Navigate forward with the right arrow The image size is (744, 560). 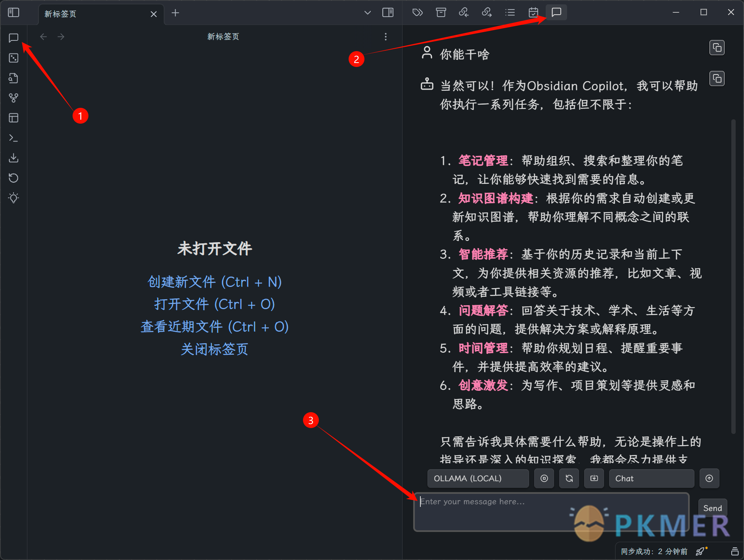(x=61, y=37)
